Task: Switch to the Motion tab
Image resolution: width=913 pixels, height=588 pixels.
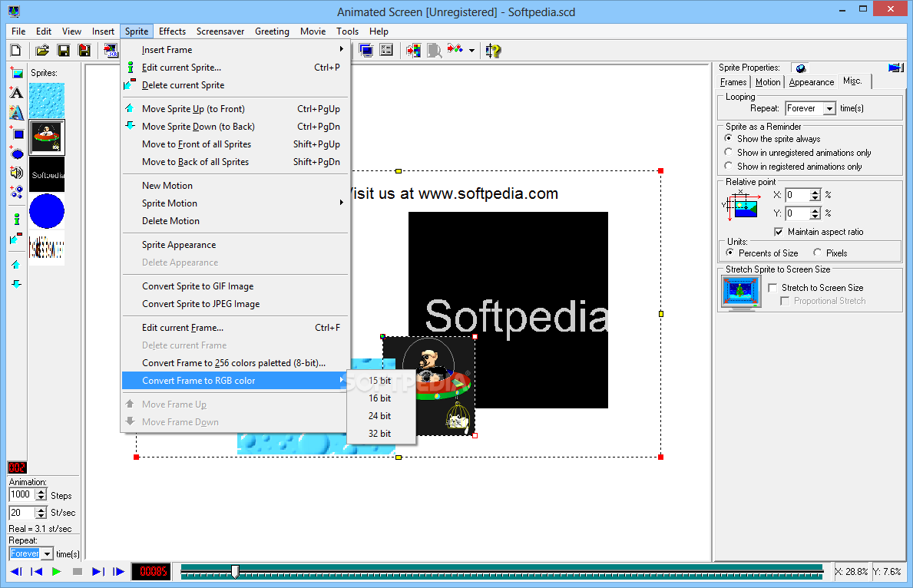Action: pyautogui.click(x=767, y=82)
